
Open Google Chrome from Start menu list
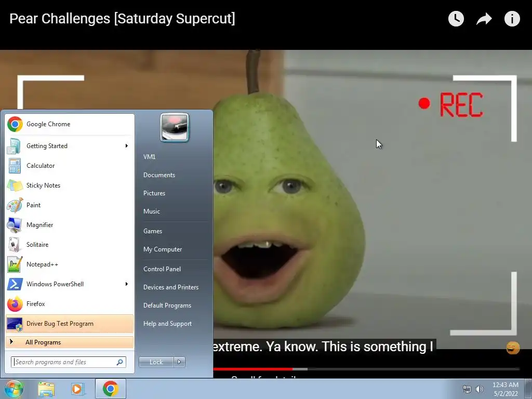70,124
